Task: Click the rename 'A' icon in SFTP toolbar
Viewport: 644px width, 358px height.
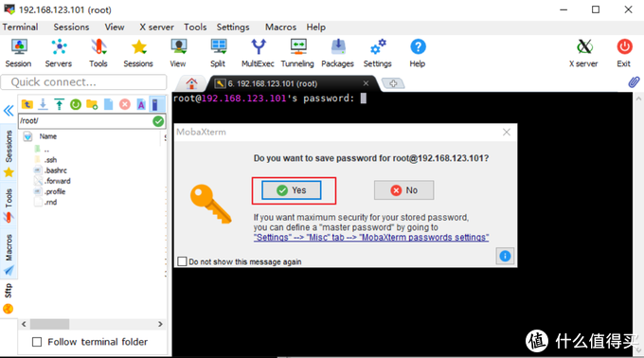Action: 141,104
